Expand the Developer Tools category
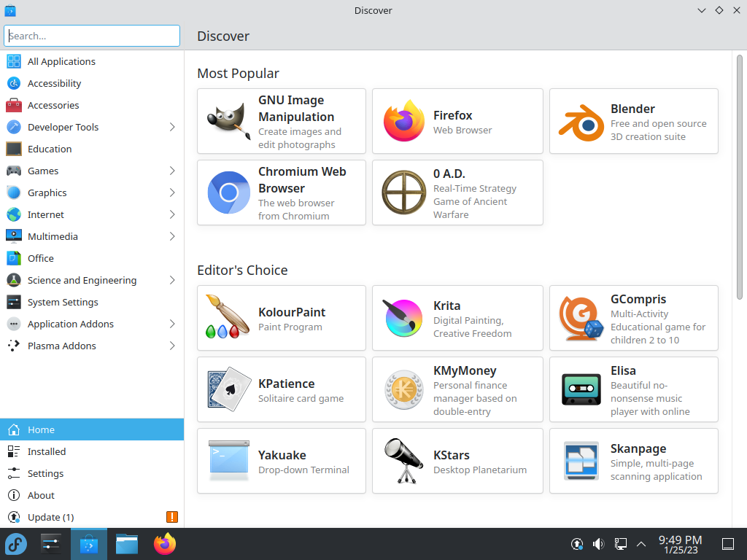The width and height of the screenshot is (747, 560). pyautogui.click(x=172, y=127)
